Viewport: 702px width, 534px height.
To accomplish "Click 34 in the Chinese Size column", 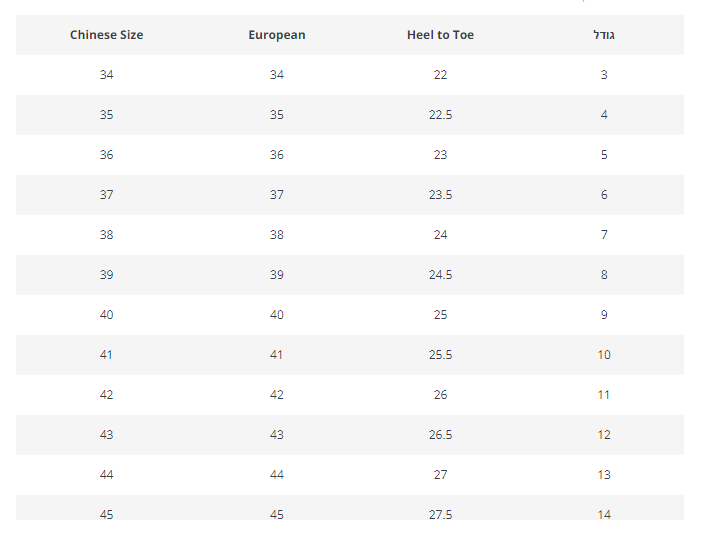I will click(107, 75).
